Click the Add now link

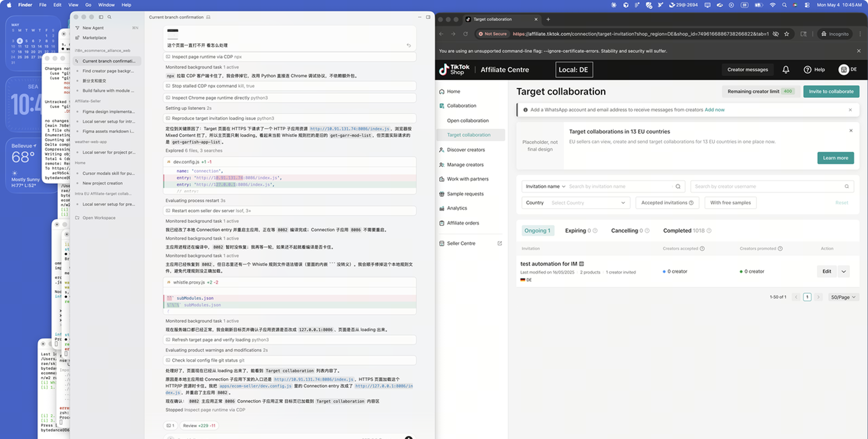(x=714, y=110)
